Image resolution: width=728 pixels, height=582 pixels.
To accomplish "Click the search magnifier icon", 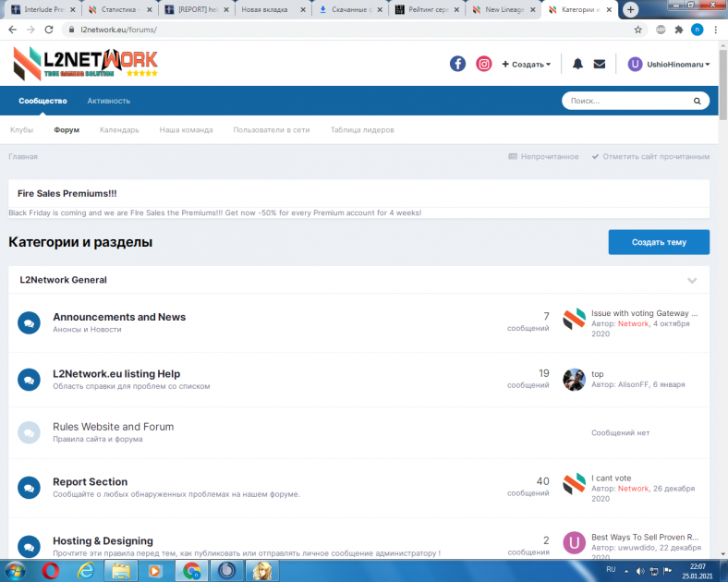I will pos(698,101).
